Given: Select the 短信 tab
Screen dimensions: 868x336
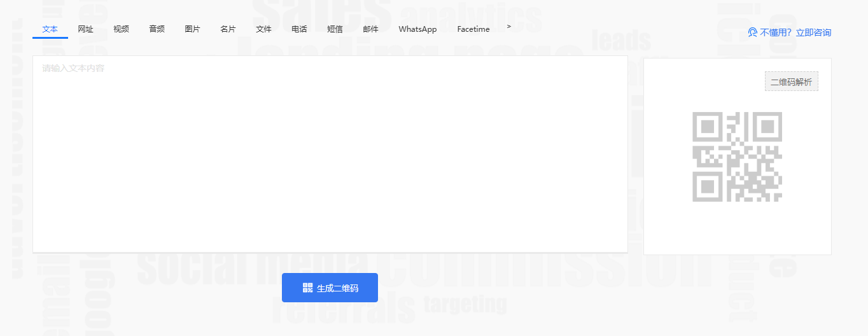Looking at the screenshot, I should click(x=335, y=29).
